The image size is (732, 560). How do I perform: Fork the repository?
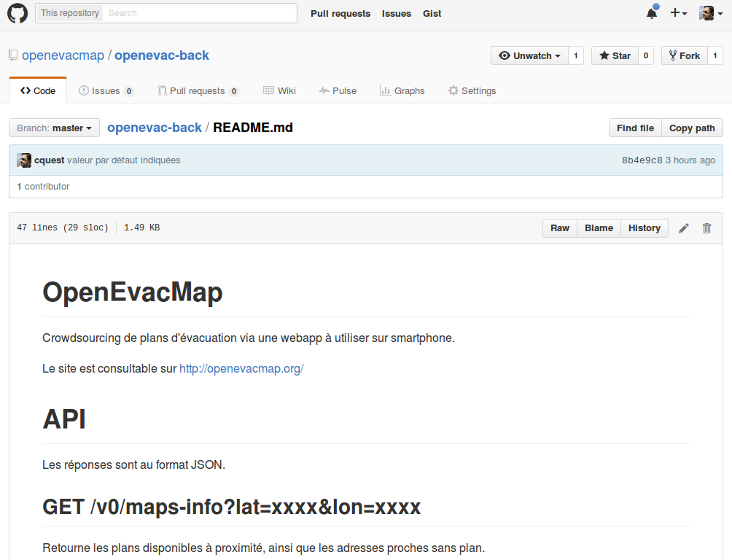(x=685, y=55)
